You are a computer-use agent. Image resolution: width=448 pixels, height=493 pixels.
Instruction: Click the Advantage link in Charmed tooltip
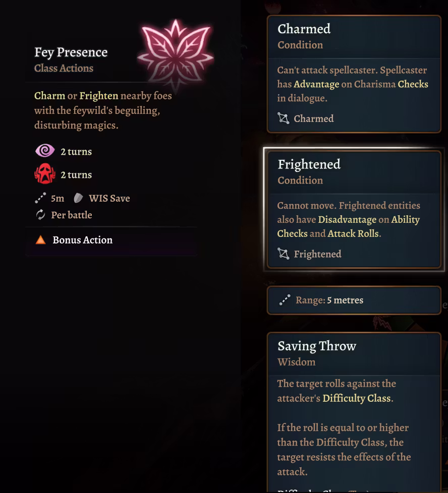pyautogui.click(x=317, y=84)
